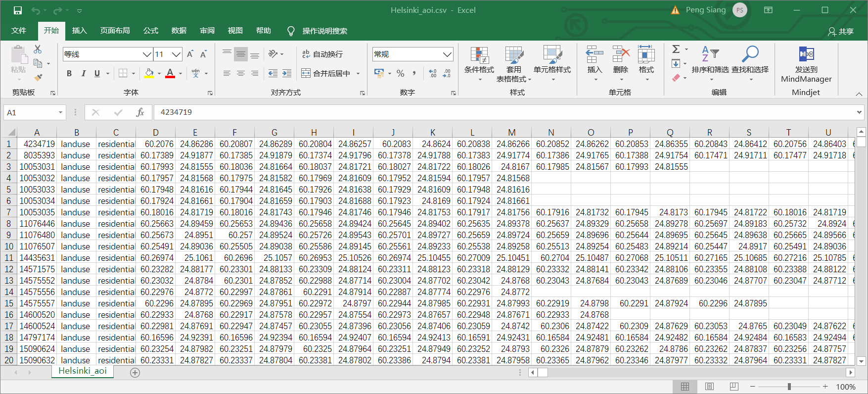This screenshot has height=394, width=868.
Task: Click the Cut scissors icon
Action: (38, 49)
